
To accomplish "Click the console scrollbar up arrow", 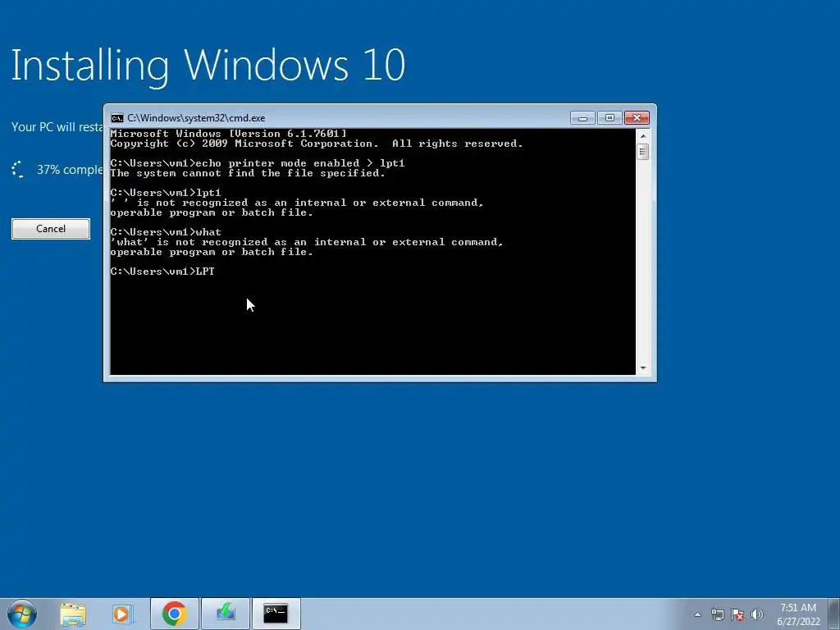I will [x=643, y=135].
